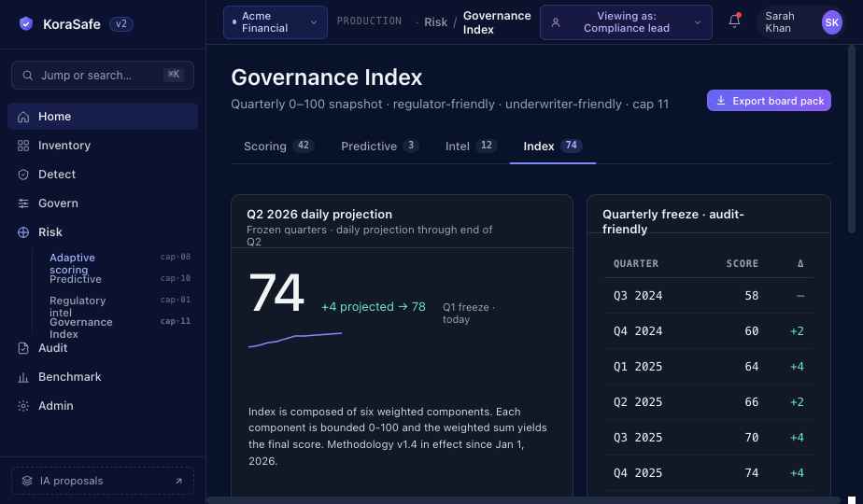Open notifications bell
Screen dimensions: 863x504
(734, 21)
